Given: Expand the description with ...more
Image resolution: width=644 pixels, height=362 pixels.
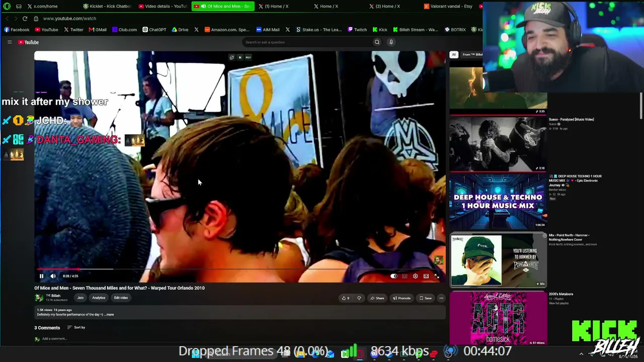Looking at the screenshot, I should pos(109,315).
